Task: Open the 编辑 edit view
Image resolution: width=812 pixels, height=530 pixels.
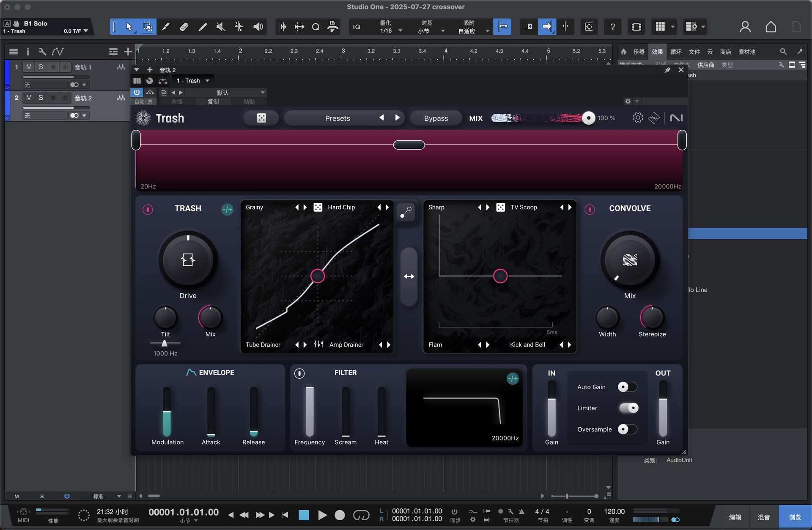Action: pos(735,517)
